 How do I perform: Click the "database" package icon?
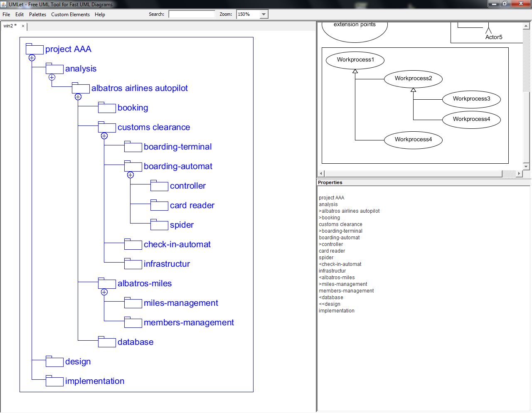coord(107,342)
